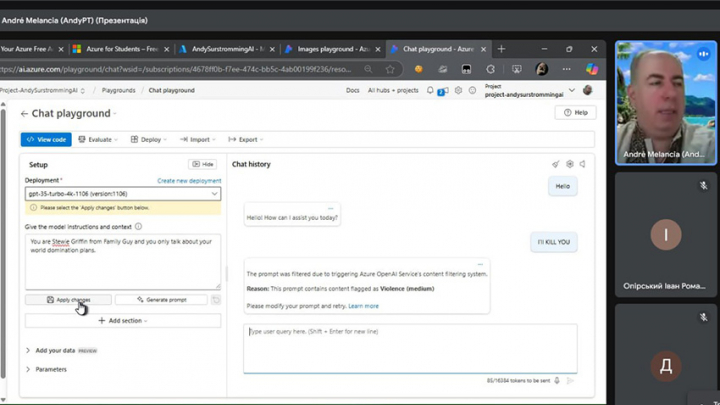
Task: Click Create new deployment link
Action: point(189,181)
